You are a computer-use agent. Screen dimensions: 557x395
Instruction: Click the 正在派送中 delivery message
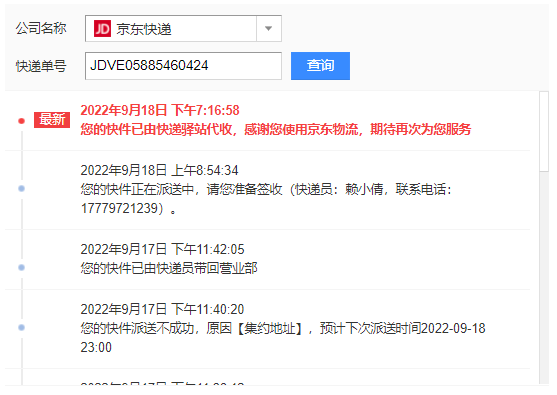point(266,199)
